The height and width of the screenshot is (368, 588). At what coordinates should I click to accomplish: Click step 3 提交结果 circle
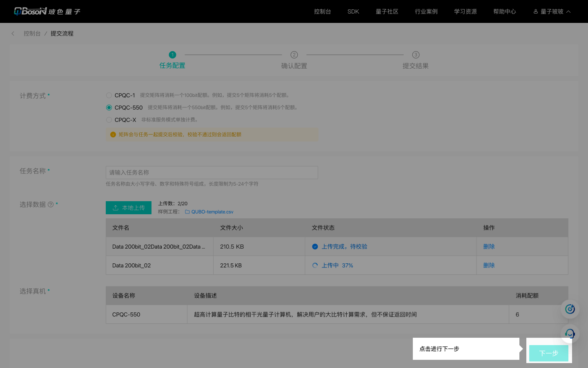pyautogui.click(x=416, y=55)
